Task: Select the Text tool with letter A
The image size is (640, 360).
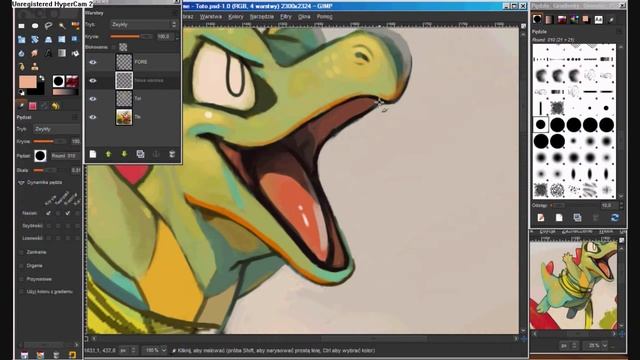Action: pos(48,53)
